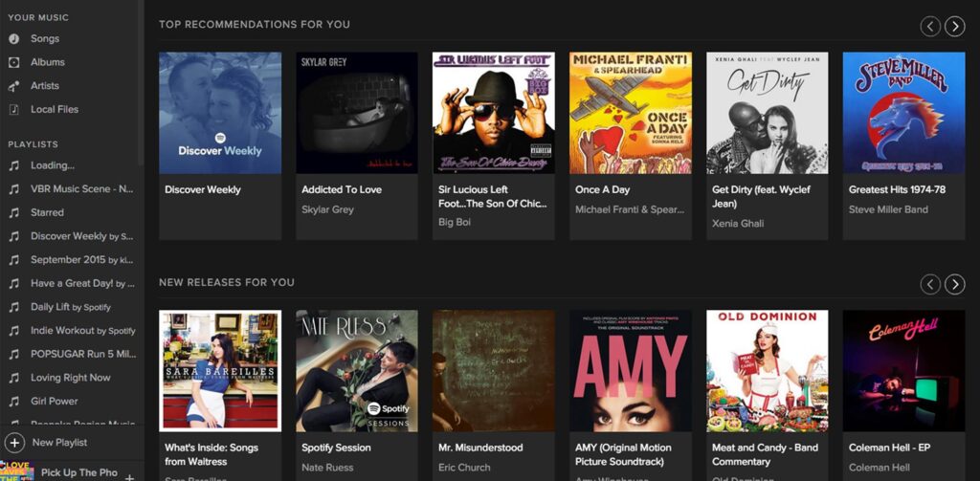980x481 pixels.
Task: Click the sidebar playlist scrollbar
Action: pyautogui.click(x=141, y=81)
